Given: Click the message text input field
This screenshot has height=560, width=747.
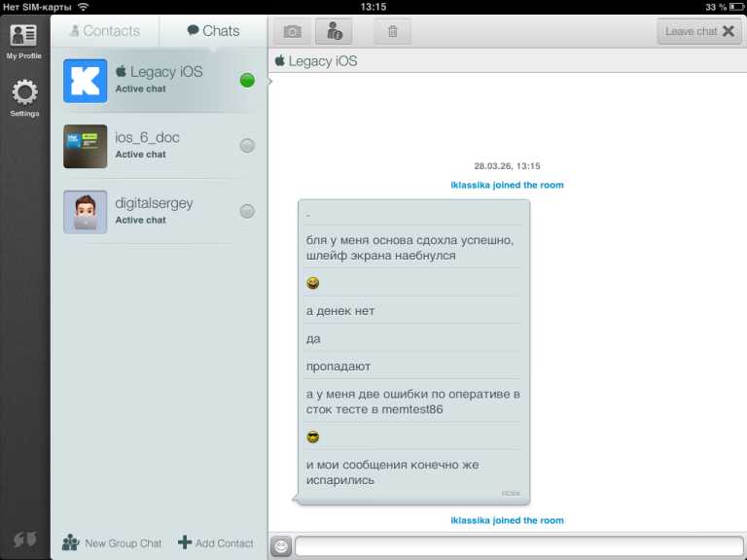Looking at the screenshot, I should (516, 546).
